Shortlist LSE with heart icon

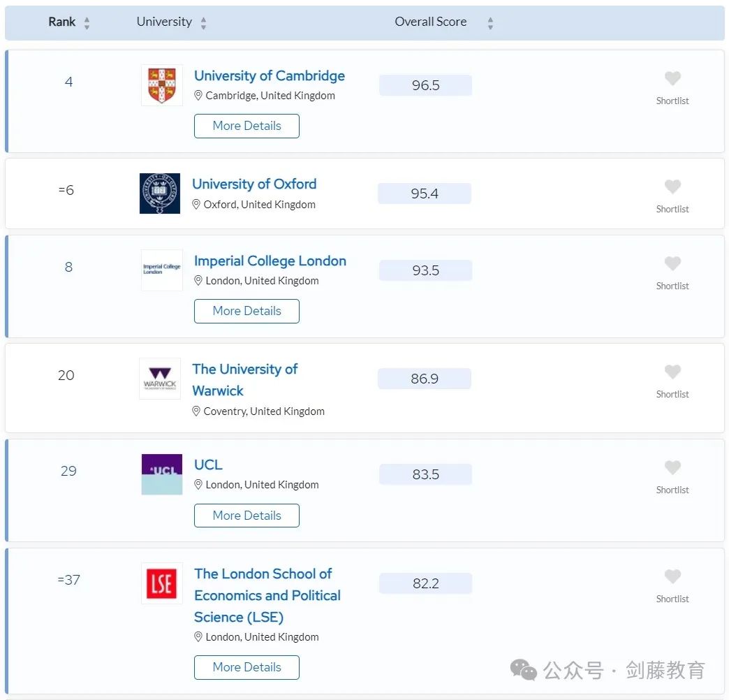tap(672, 576)
